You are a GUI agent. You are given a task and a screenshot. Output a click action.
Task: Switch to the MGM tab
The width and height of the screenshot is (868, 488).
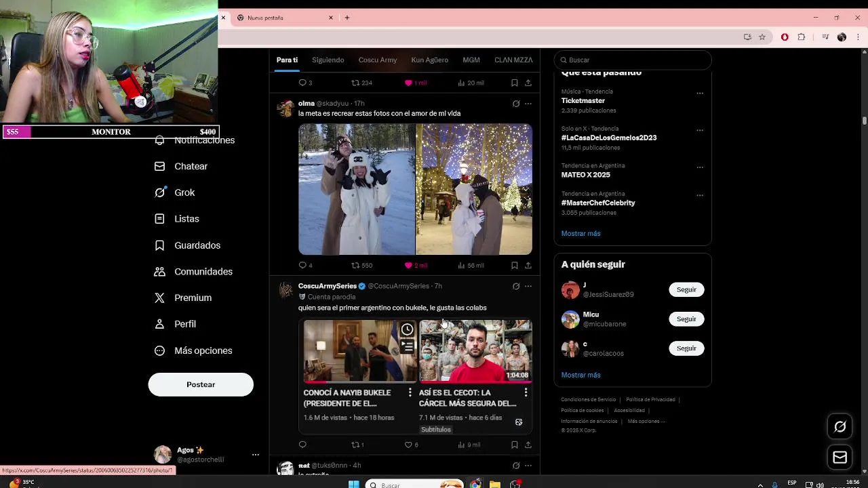click(x=471, y=60)
